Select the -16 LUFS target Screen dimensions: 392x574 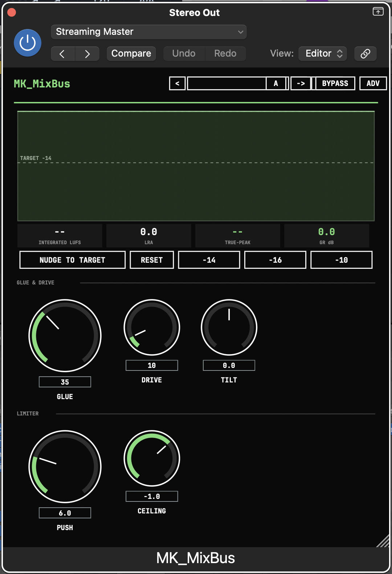pos(275,260)
